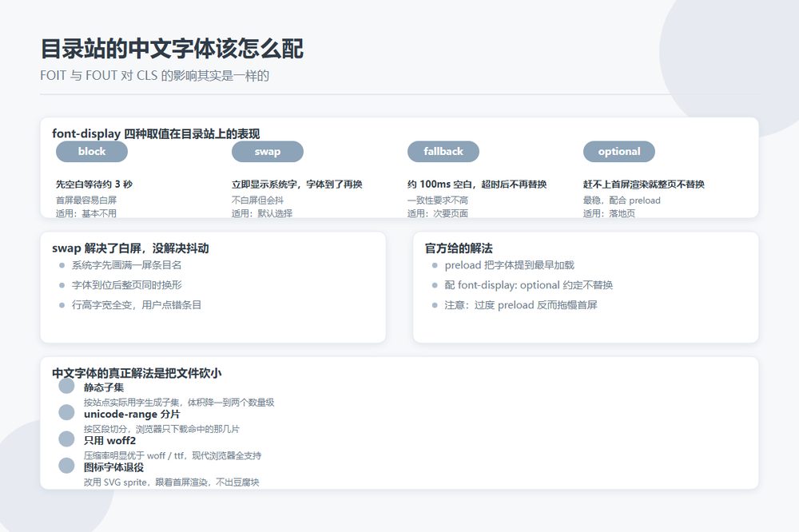The width and height of the screenshot is (799, 532).
Task: Click the description 按区段切分，浏览器只下载命中的那几片
Action: (x=161, y=428)
